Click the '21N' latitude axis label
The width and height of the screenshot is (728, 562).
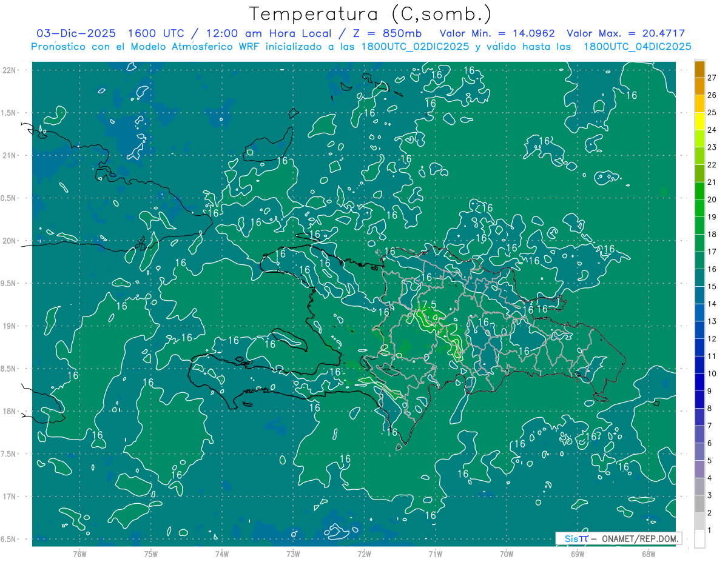10,156
